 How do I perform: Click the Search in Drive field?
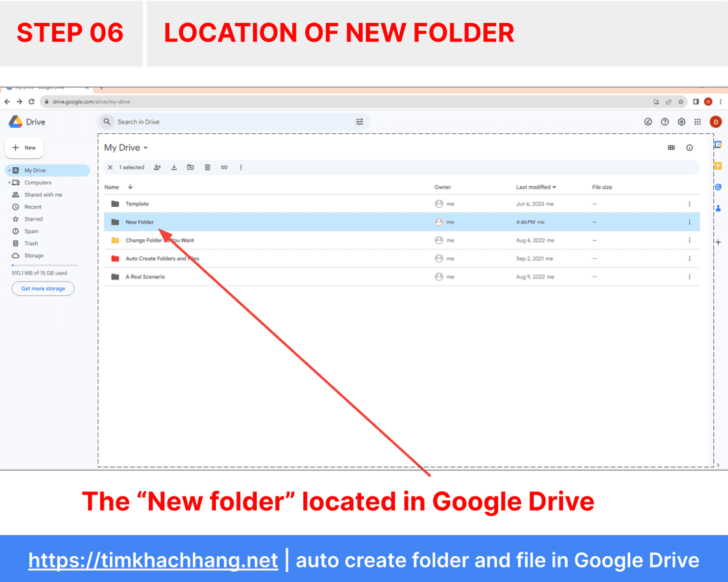tap(192, 121)
